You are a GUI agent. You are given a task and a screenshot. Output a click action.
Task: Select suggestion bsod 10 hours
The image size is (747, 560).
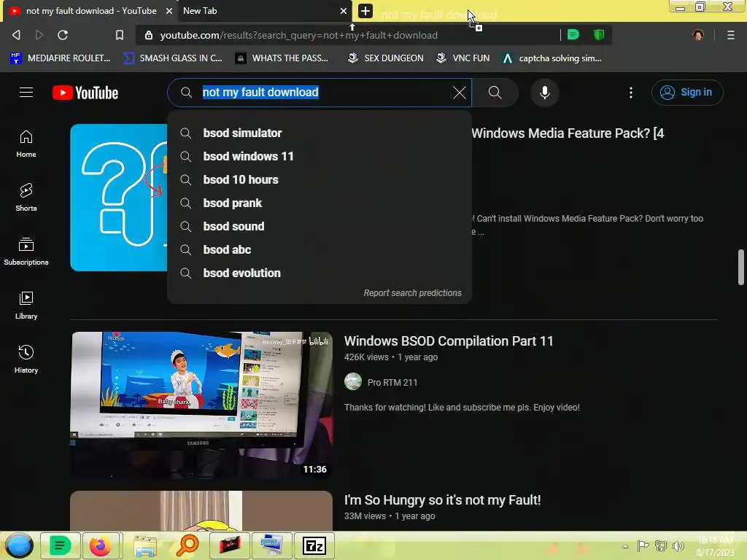click(x=320, y=179)
